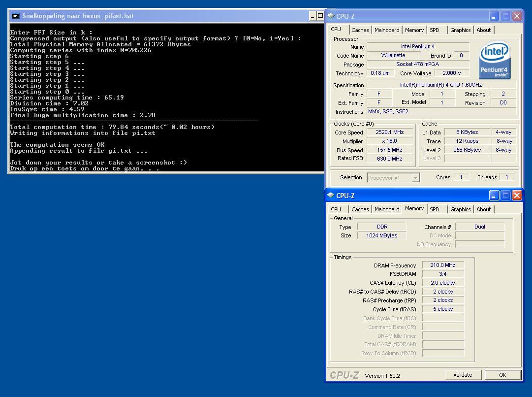Click the '8 KBytes' L1 Data cache value

point(467,132)
